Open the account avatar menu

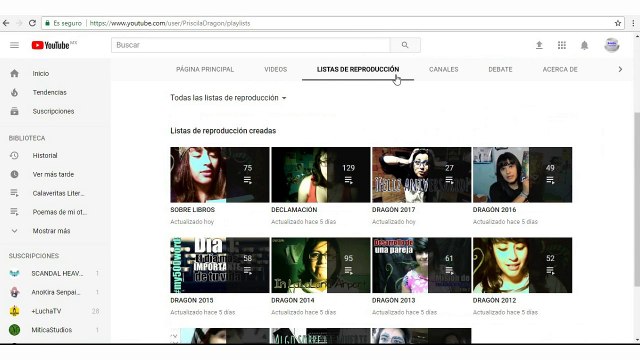coord(611,45)
